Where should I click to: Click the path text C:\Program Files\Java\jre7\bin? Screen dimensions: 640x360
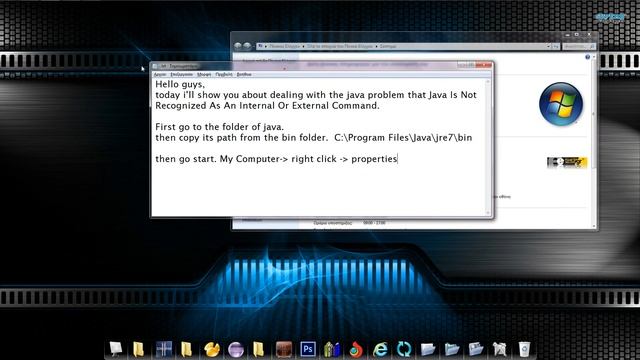pyautogui.click(x=403, y=138)
